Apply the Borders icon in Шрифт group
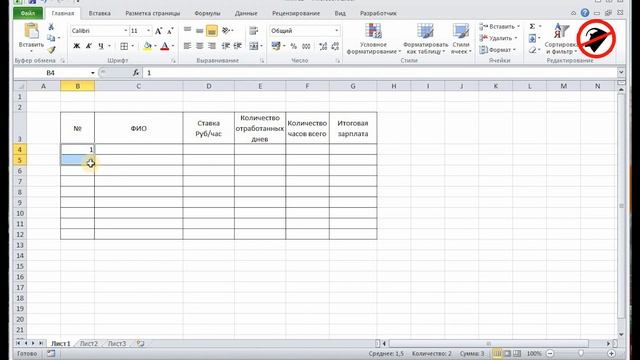 pyautogui.click(x=124, y=46)
